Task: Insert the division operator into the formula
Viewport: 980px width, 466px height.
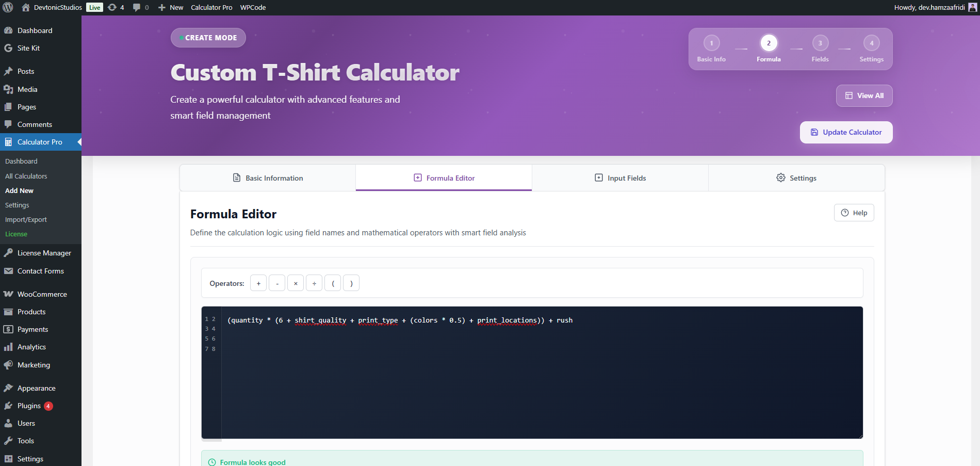Action: (x=314, y=283)
